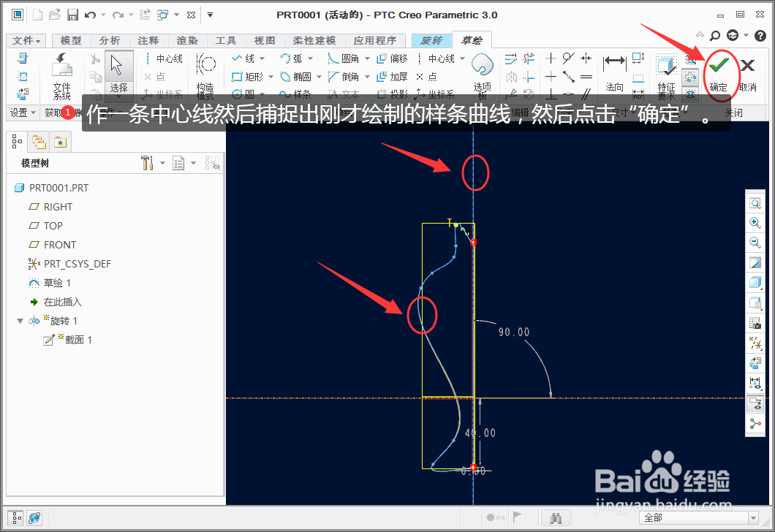This screenshot has width=775, height=532.
Task: Switch to the 模型 model tab
Action: coord(71,40)
